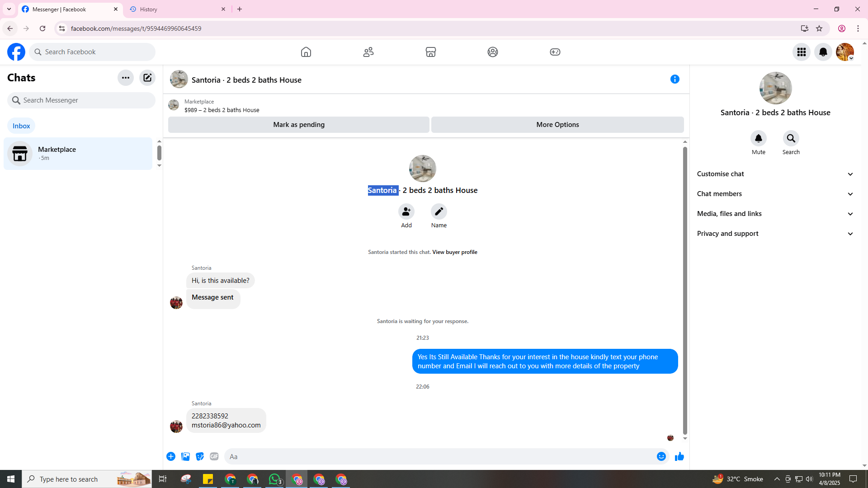Click the GIF chooser icon
868x488 pixels.
point(214,457)
